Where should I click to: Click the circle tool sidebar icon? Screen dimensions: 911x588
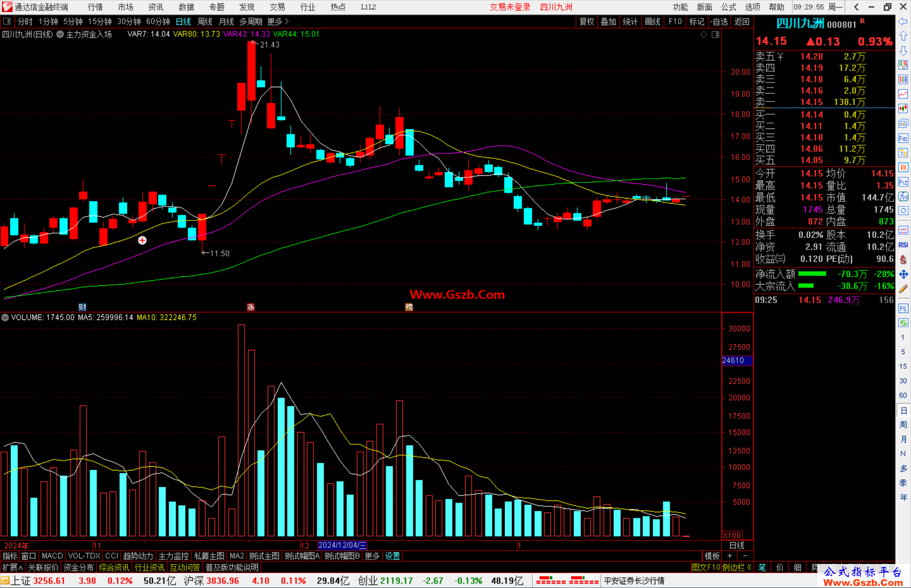903,211
